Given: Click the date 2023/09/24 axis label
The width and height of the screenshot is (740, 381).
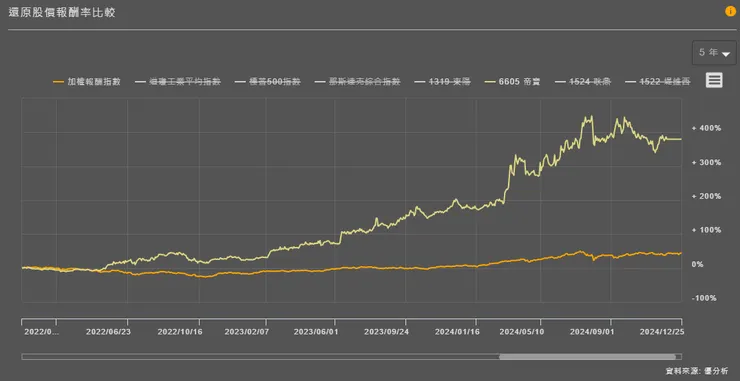Looking at the screenshot, I should click(386, 332).
